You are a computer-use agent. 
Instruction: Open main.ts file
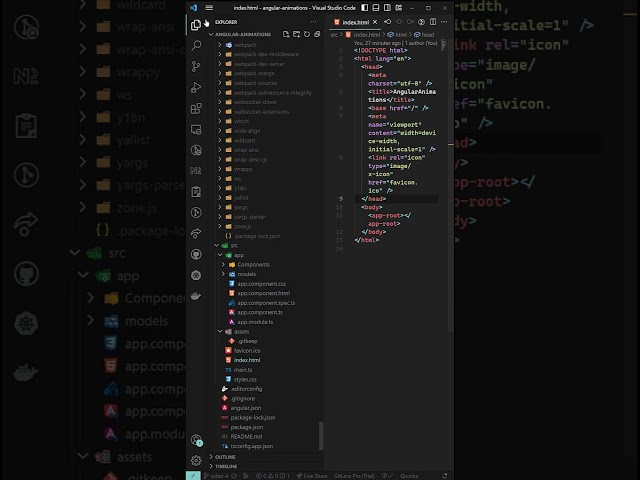tap(243, 370)
